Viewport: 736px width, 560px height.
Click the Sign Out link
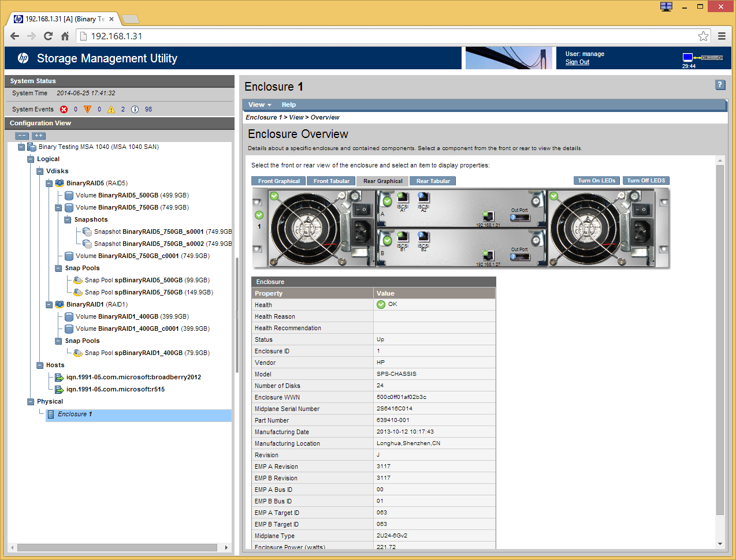(577, 62)
